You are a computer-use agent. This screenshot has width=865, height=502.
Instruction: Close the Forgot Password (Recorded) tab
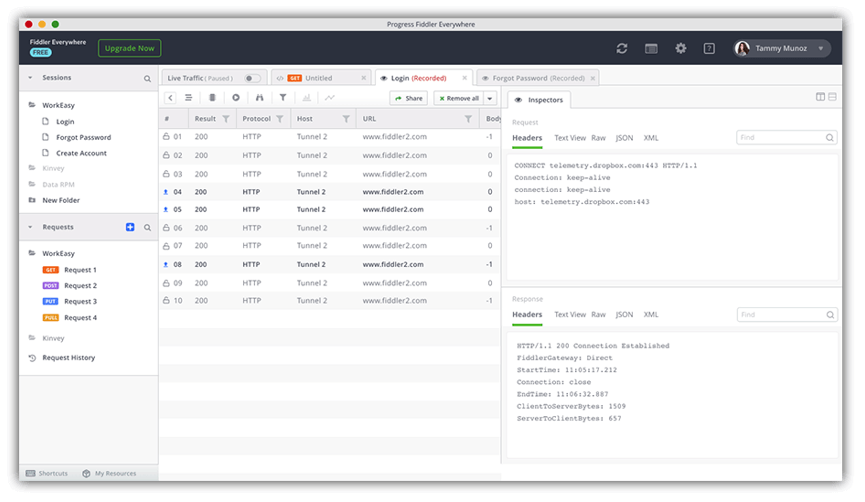click(592, 78)
